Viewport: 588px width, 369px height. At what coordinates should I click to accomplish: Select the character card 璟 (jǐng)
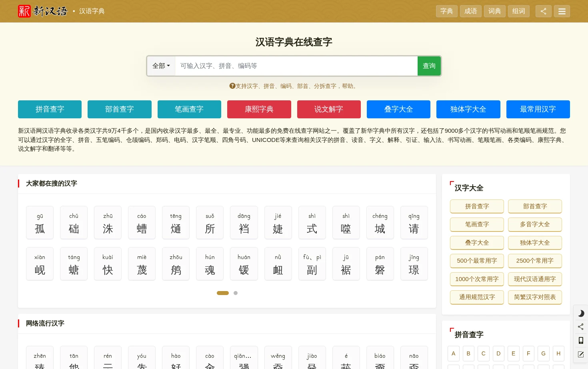414,264
